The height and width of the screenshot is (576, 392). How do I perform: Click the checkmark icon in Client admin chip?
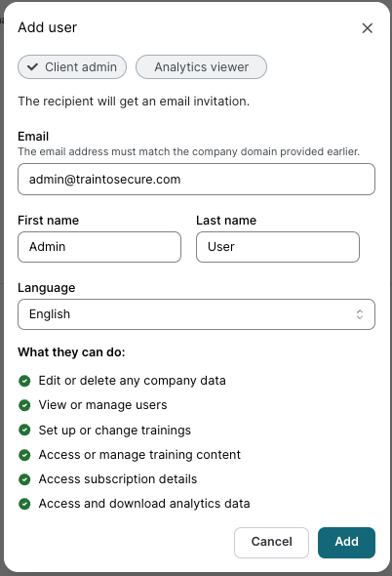(x=33, y=66)
